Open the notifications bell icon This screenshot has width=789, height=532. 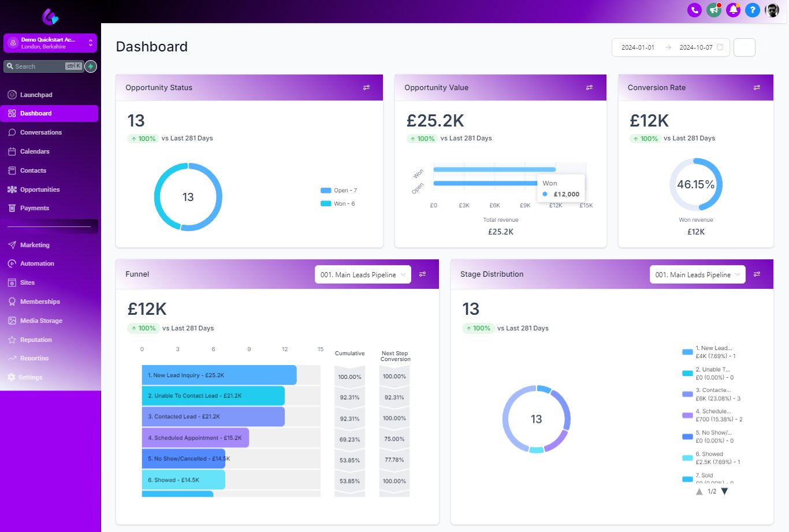(734, 10)
